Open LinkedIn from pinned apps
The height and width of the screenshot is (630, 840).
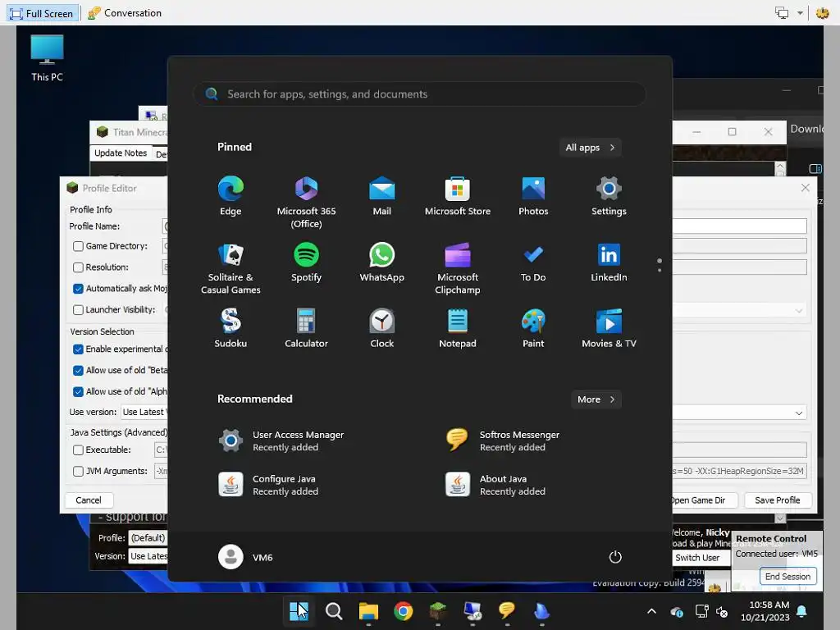609,262
